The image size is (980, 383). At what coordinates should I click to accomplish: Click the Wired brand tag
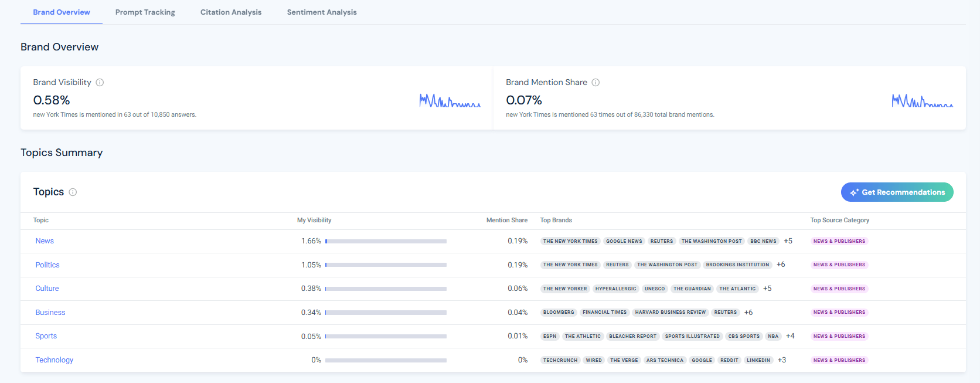(x=594, y=360)
